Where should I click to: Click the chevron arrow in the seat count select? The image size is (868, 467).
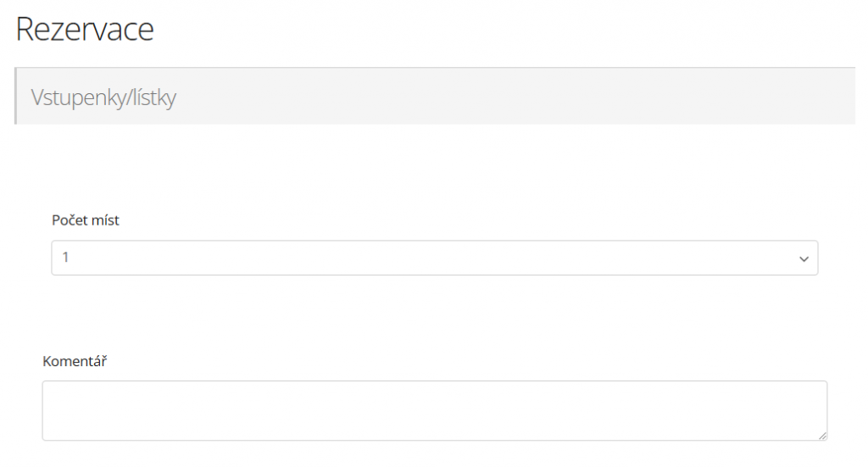[804, 259]
